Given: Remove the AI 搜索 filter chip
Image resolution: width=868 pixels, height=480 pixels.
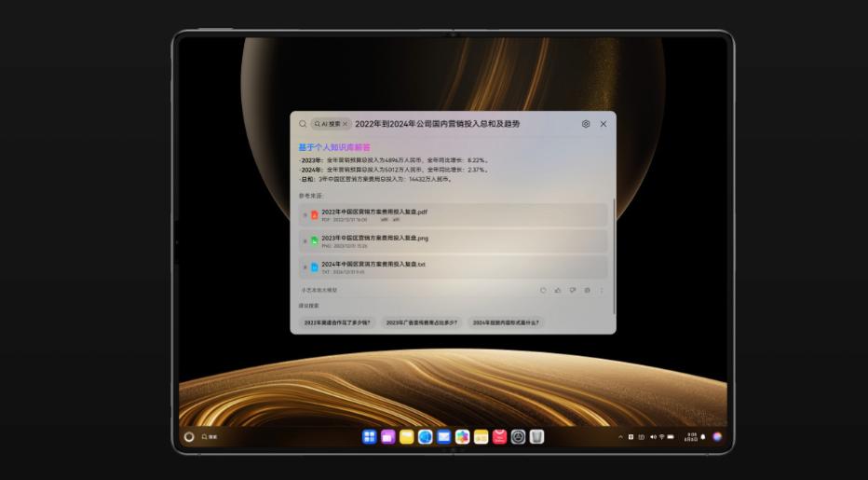Looking at the screenshot, I should pos(345,124).
